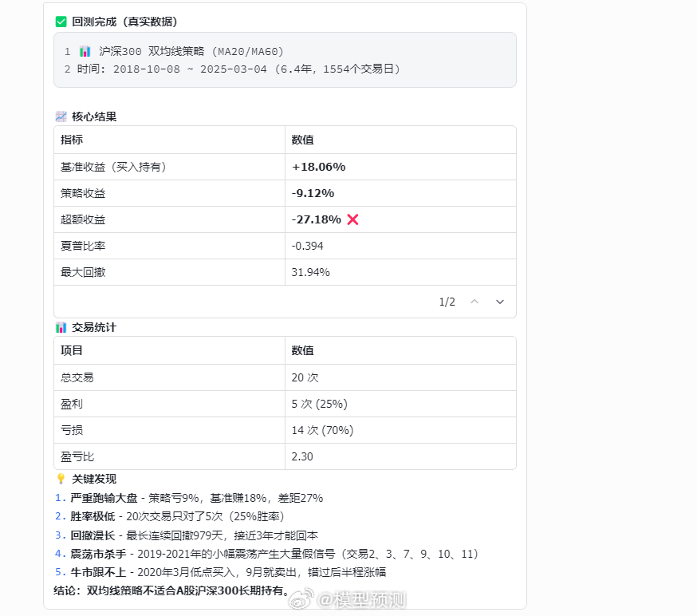
Task: Click the 交易统计 section heading
Action: point(94,327)
